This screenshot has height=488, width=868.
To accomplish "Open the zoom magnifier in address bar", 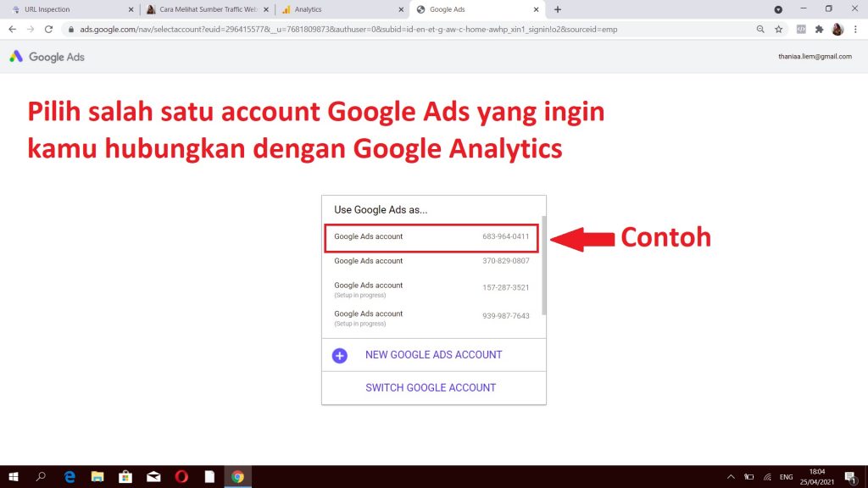I will [x=760, y=30].
